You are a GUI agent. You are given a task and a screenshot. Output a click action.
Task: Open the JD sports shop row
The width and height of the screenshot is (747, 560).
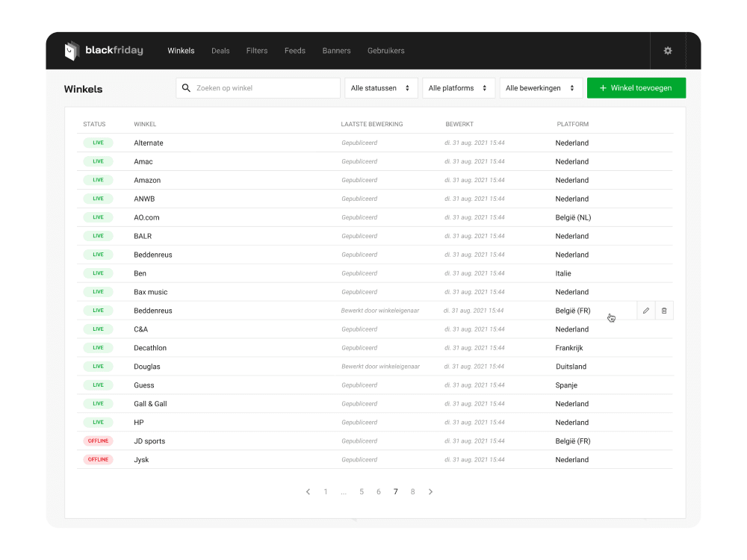[x=375, y=441]
